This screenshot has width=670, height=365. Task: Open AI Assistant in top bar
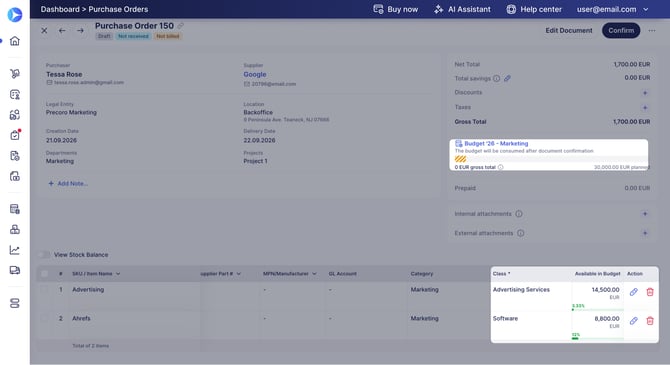pos(462,9)
